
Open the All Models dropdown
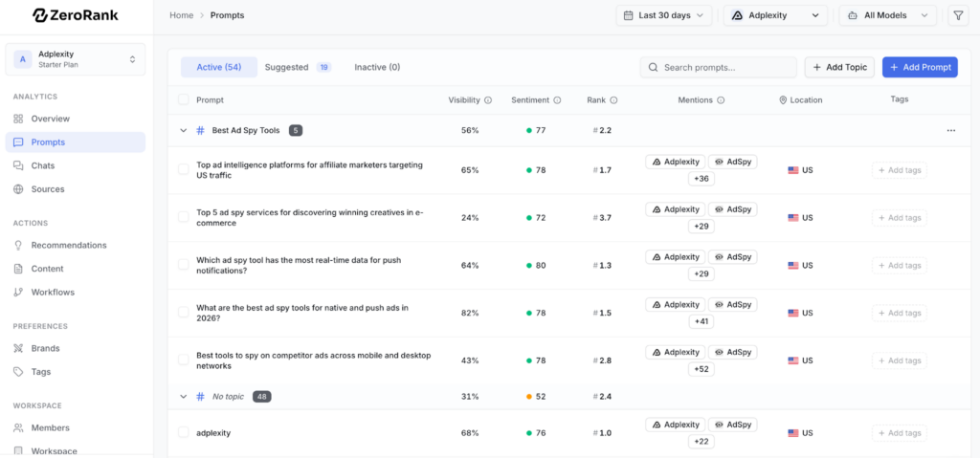point(887,15)
